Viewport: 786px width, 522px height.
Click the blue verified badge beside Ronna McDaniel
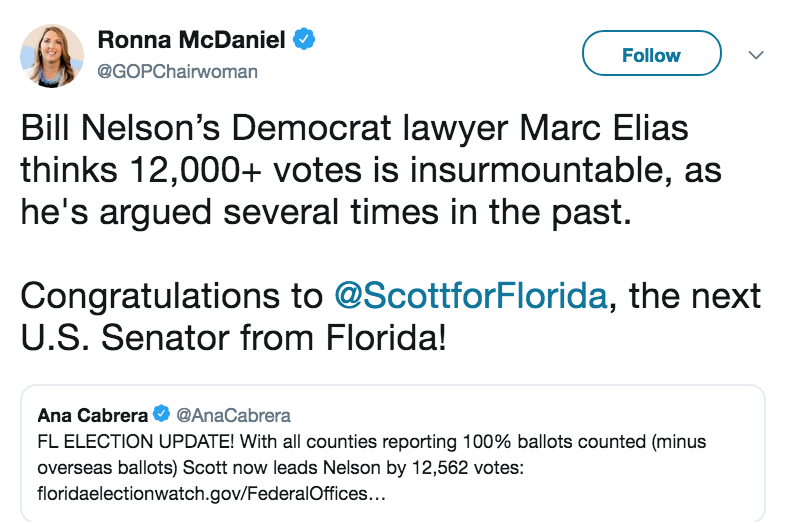[304, 39]
